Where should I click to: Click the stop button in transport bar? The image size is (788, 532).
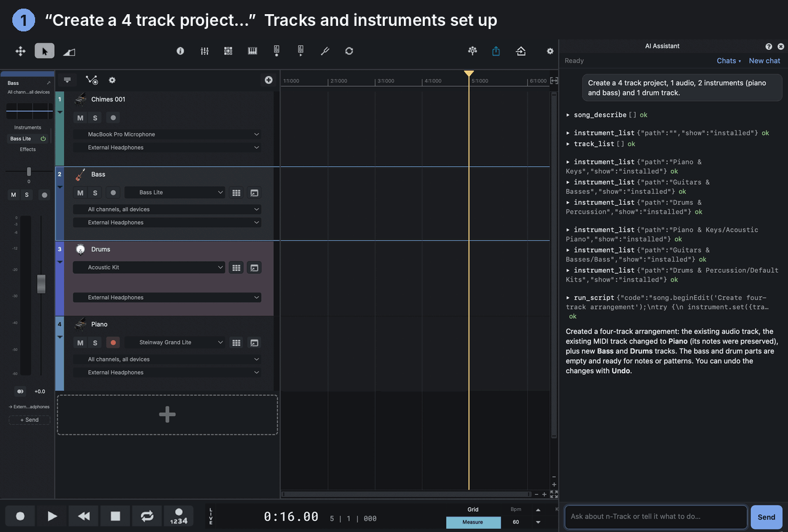click(x=115, y=516)
